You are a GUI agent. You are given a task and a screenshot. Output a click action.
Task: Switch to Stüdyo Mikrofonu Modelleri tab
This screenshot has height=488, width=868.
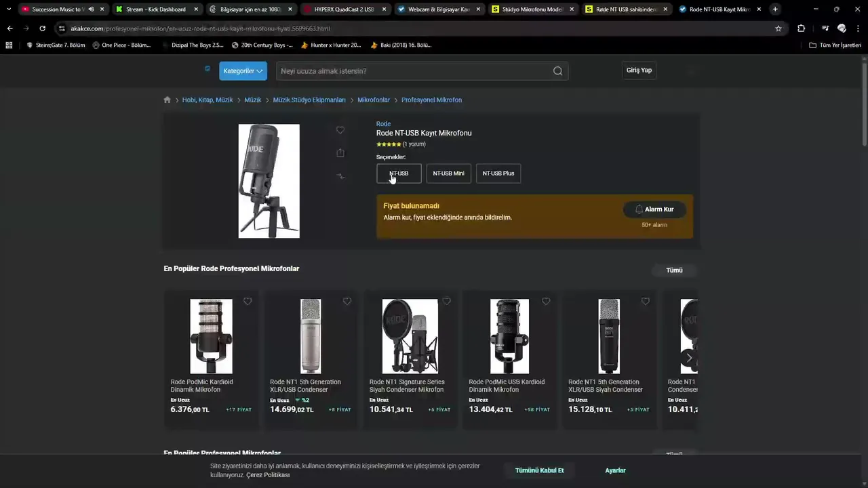point(532,9)
